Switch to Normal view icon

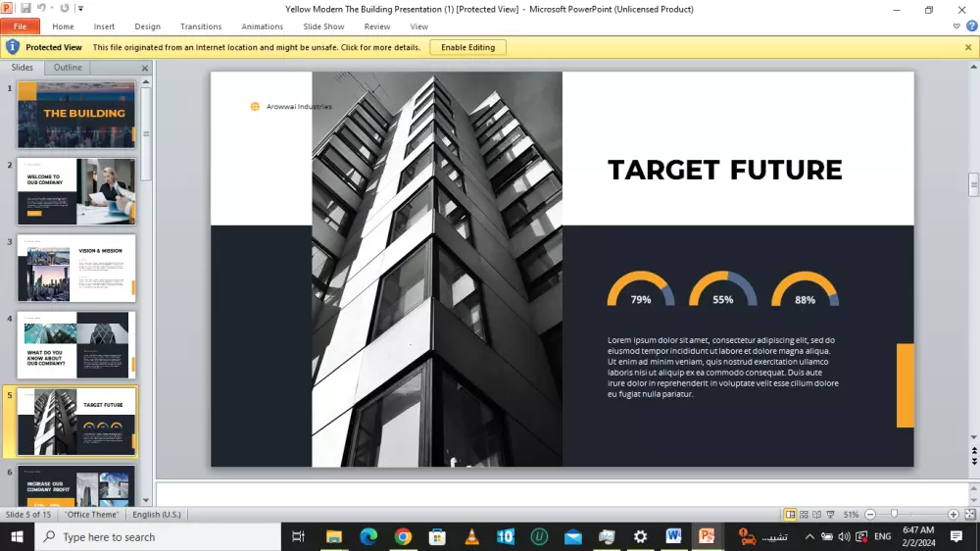(790, 514)
